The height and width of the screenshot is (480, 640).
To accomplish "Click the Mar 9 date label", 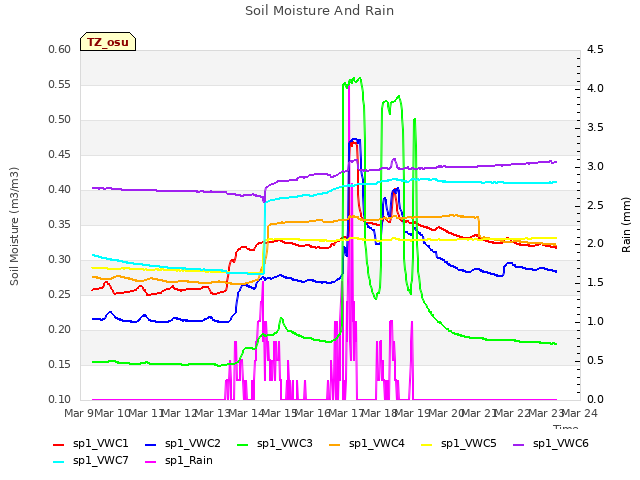I will (79, 414).
